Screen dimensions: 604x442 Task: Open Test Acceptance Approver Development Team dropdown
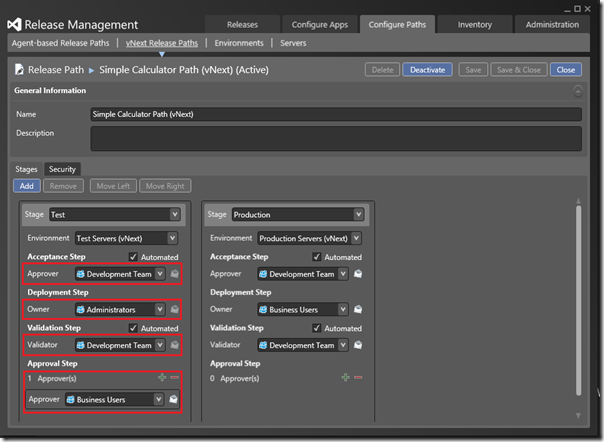click(160, 274)
